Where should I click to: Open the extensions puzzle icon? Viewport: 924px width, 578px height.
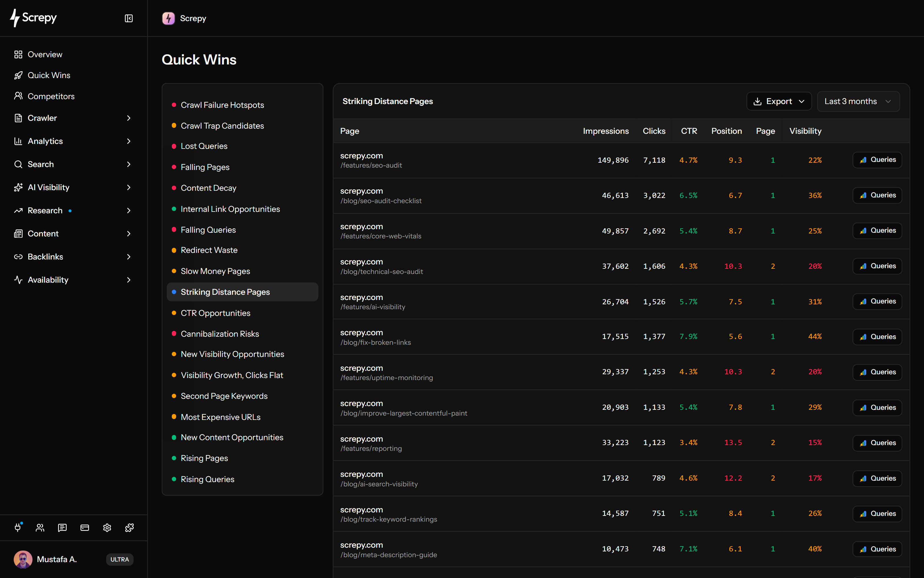click(x=129, y=527)
